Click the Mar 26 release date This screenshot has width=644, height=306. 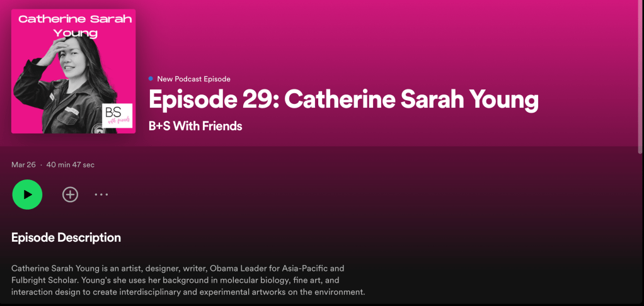pos(23,165)
